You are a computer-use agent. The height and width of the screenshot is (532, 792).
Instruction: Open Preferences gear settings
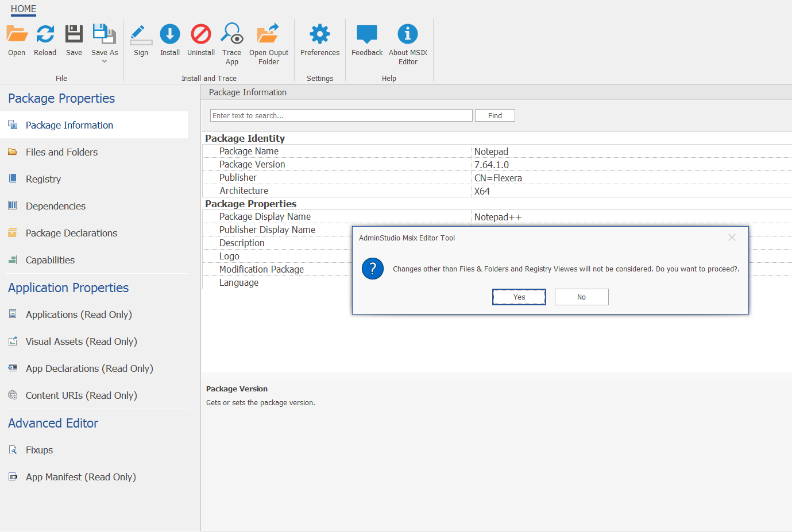(x=319, y=34)
